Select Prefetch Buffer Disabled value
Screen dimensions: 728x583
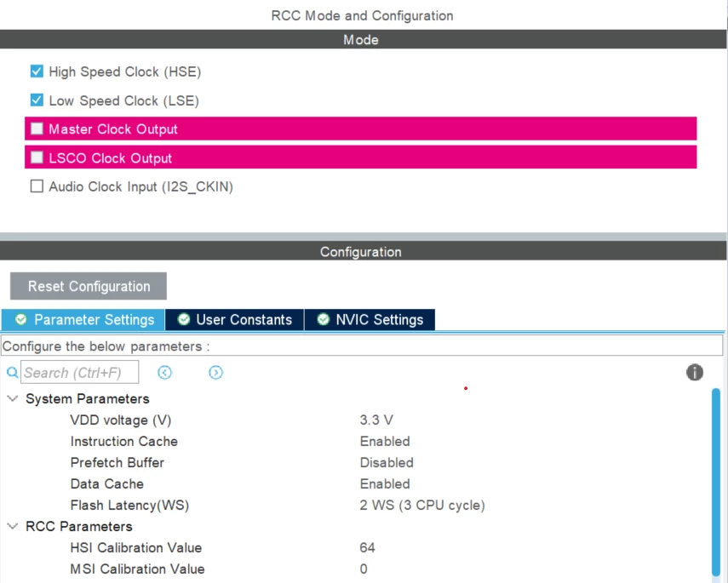coord(387,463)
